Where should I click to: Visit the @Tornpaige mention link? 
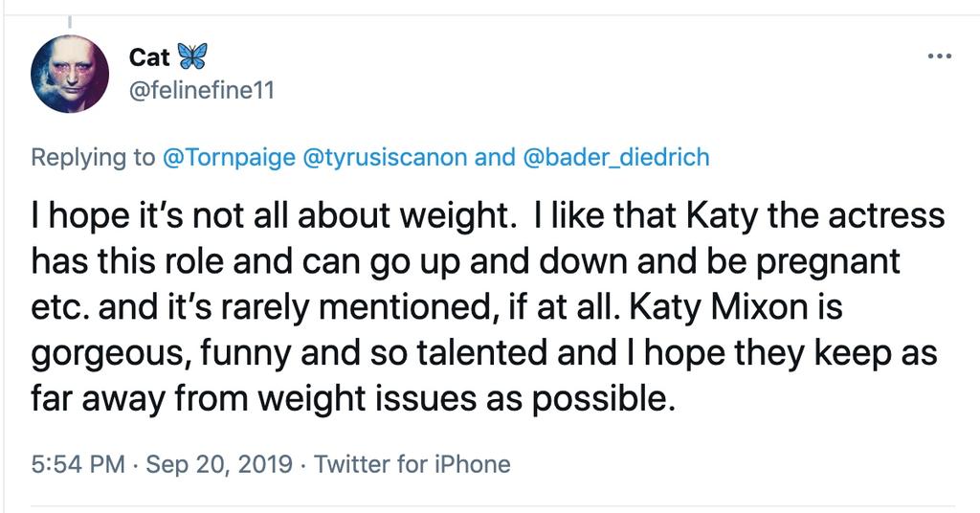pyautogui.click(x=228, y=157)
